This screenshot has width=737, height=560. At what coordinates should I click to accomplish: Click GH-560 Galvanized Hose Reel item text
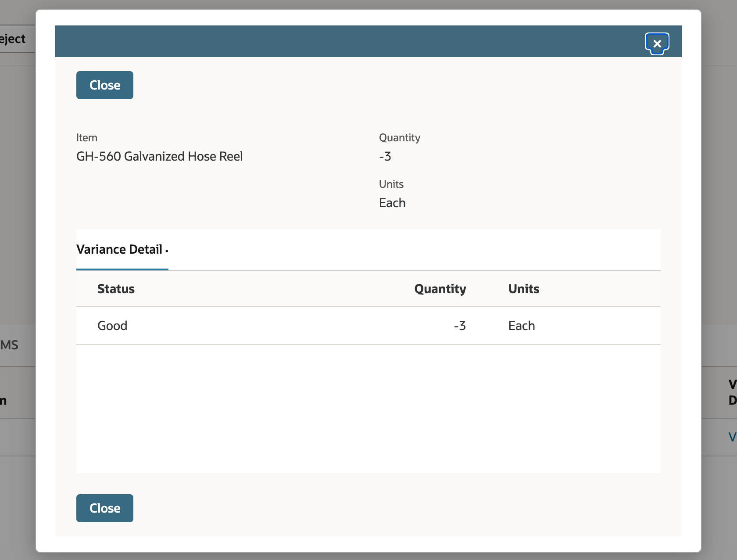[159, 156]
